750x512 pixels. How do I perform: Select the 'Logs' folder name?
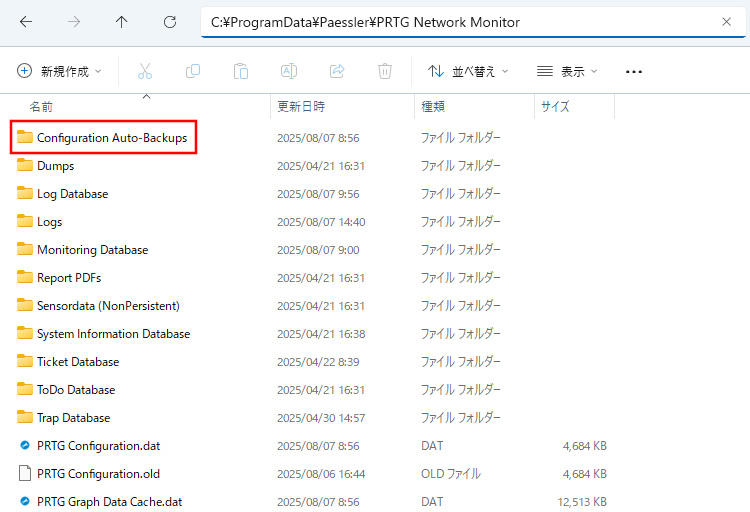[50, 222]
